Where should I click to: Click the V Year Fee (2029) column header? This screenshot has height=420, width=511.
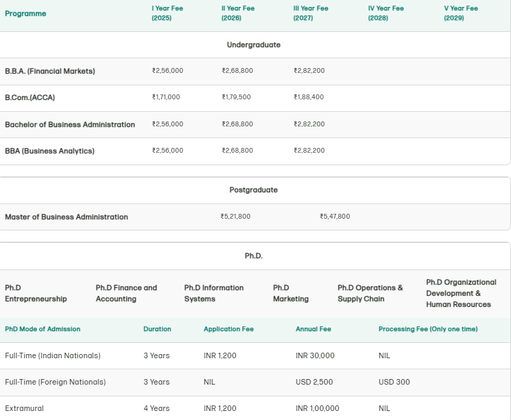(460, 13)
